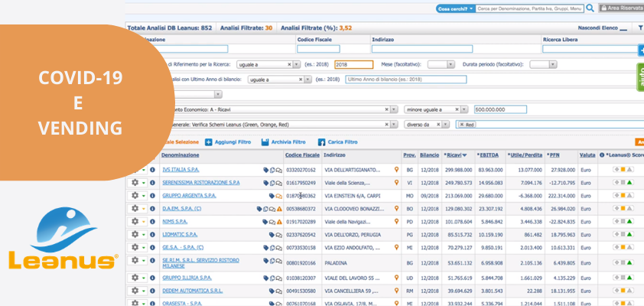Viewport: 644px width, 306px height.
Task: Click map pin in IVS ITALIA row
Action: 396,169
